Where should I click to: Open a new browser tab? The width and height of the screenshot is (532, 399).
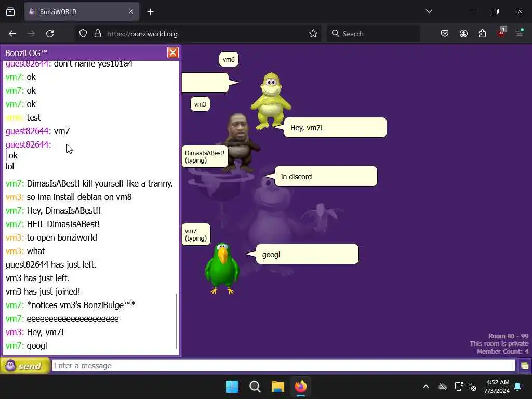(150, 12)
